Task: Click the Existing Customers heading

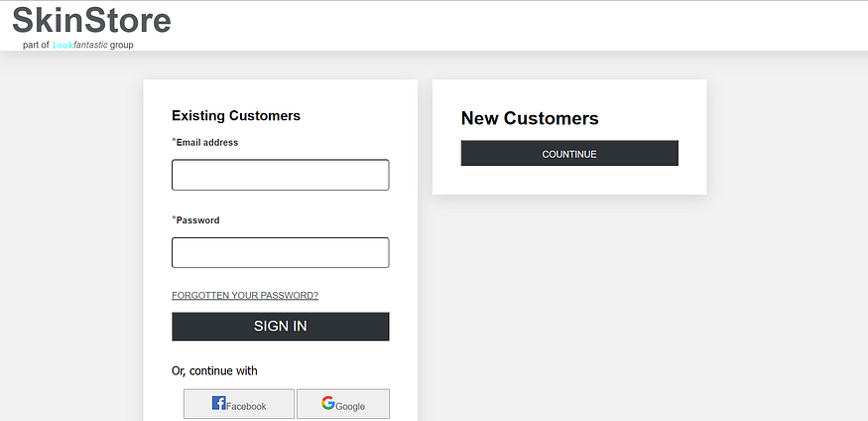Action: point(236,116)
